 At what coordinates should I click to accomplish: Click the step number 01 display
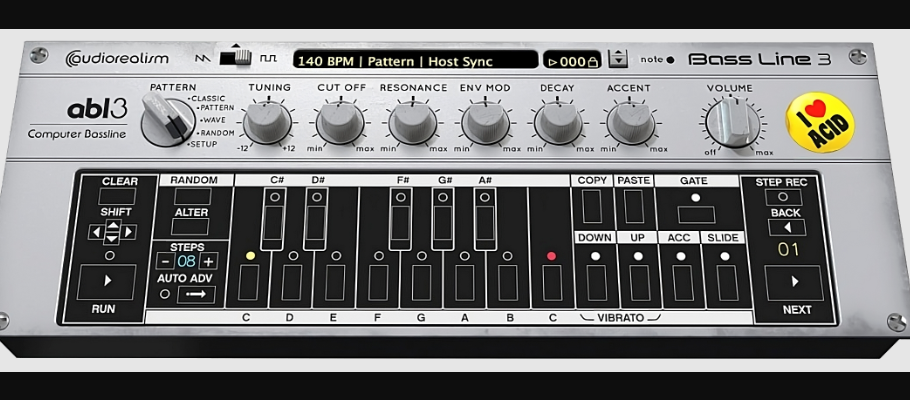788,250
